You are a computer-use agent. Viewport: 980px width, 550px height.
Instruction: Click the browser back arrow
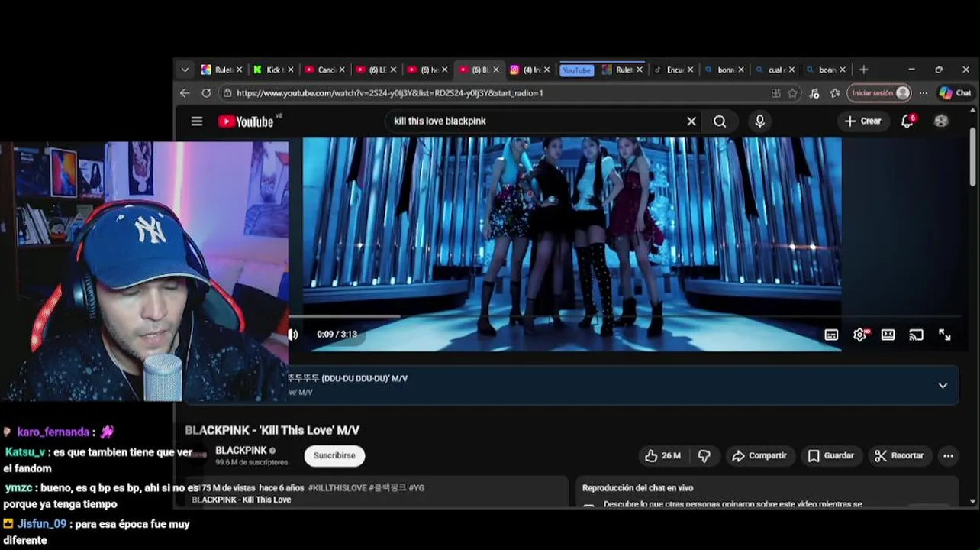tap(185, 93)
